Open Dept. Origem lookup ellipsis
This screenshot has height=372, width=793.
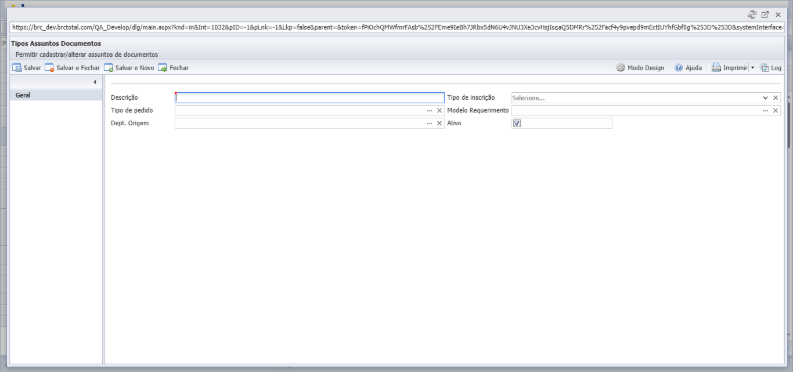point(429,123)
